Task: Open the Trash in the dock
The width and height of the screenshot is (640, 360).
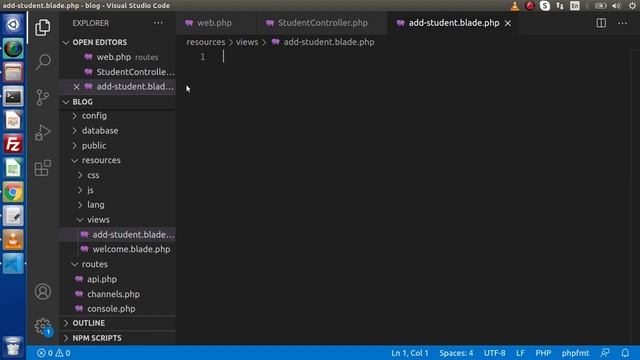Action: coord(13,347)
